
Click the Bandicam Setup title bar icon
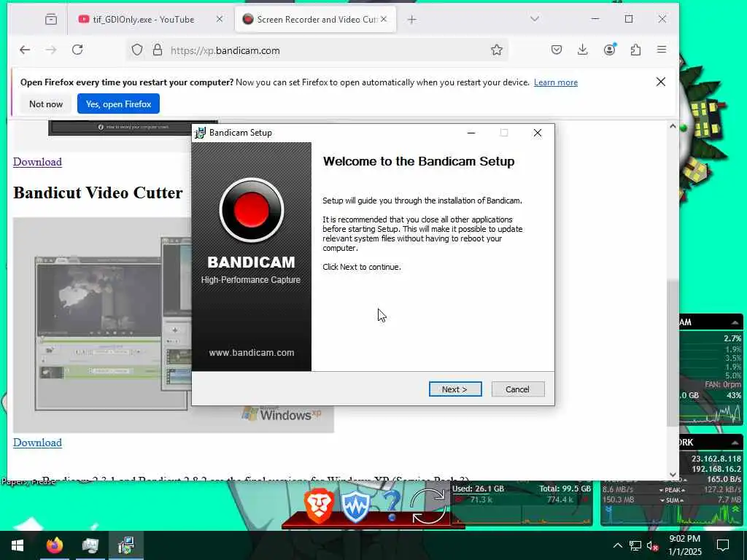[x=201, y=133]
